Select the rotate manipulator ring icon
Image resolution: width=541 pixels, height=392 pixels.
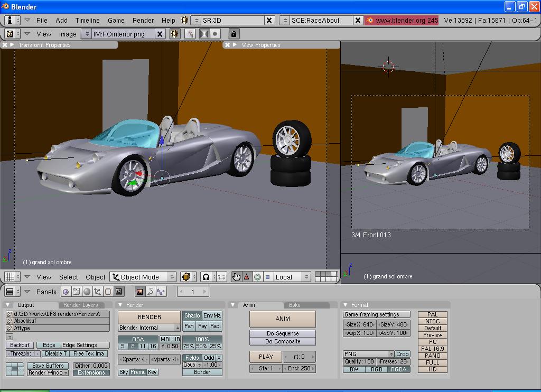tap(257, 277)
